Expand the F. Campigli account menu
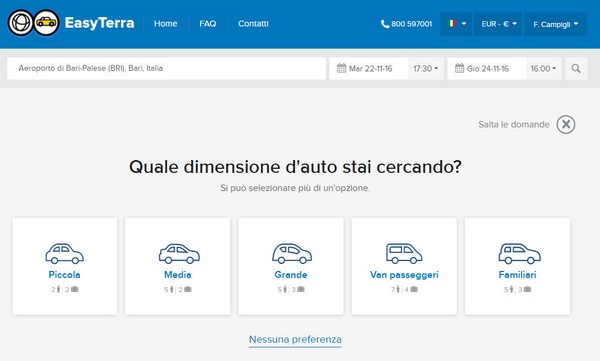The width and height of the screenshot is (600, 361). click(x=555, y=24)
